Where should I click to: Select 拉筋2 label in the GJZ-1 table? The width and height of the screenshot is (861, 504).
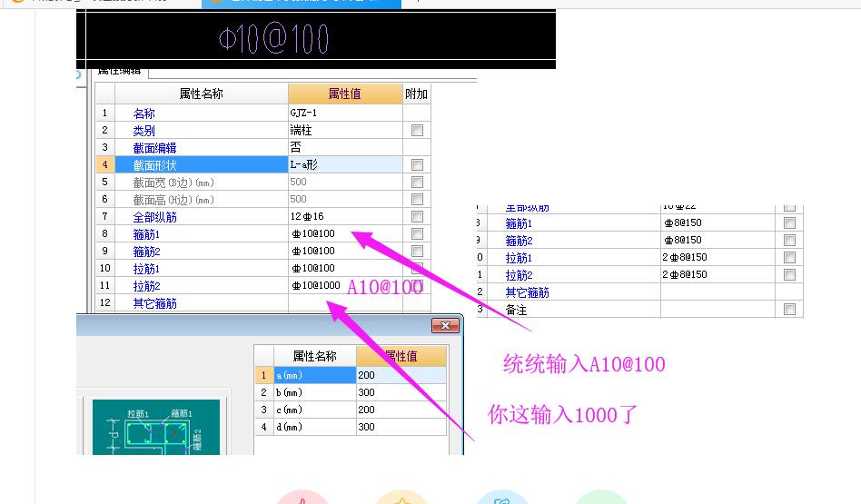(x=146, y=286)
